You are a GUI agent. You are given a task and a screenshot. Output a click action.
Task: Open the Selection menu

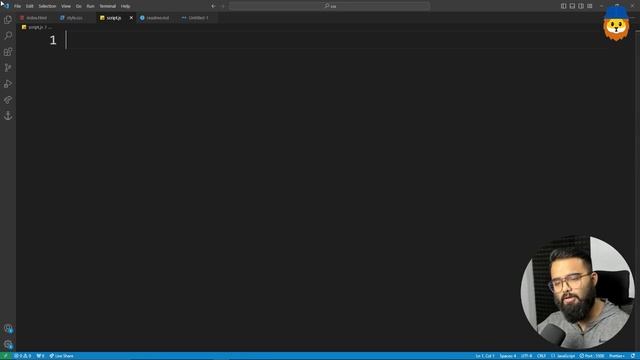[x=47, y=6]
